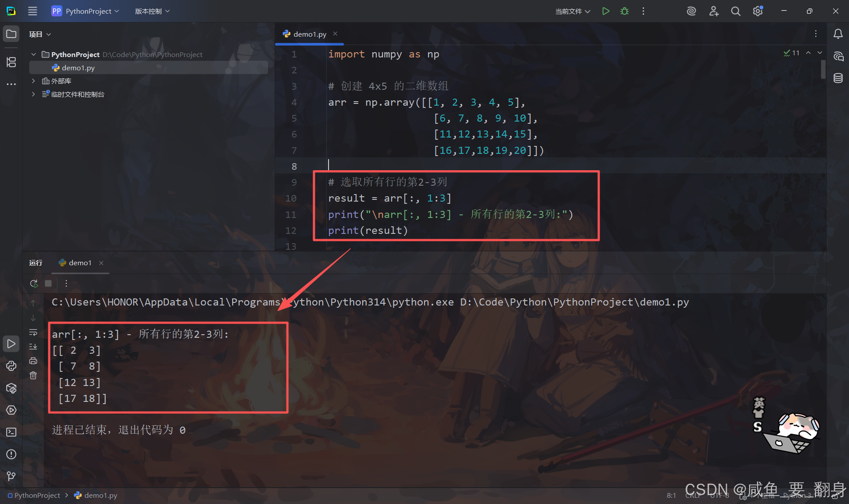Open the Terminal tool window
The height and width of the screenshot is (504, 849).
[x=11, y=432]
